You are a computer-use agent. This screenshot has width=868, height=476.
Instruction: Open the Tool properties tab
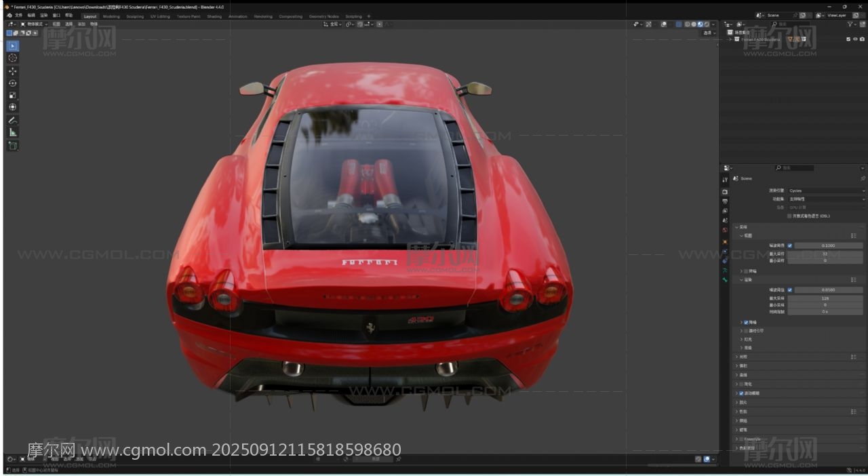(725, 180)
